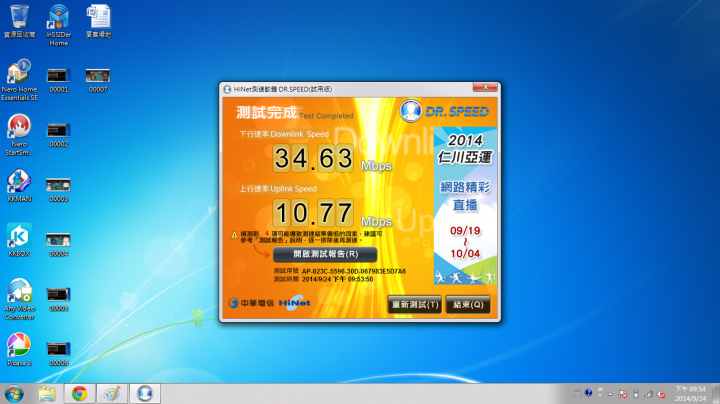Launch Picasa 3 from the desktop
Screen dimensions: 720x404
[x=19, y=349]
